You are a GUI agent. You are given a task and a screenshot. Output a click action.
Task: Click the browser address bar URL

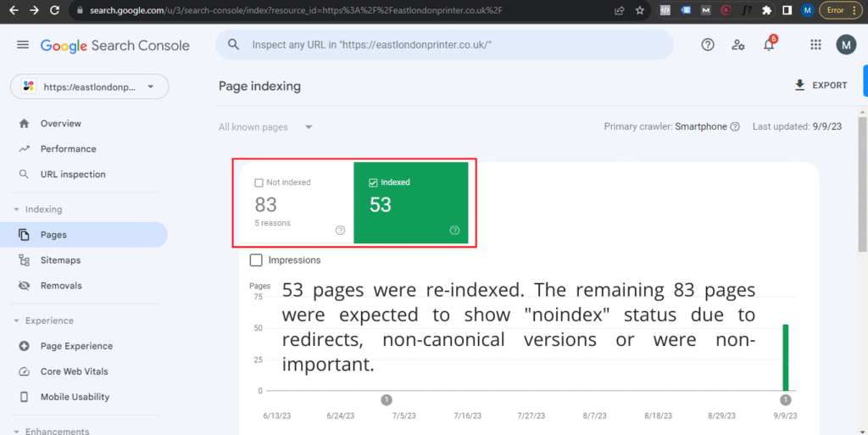296,10
